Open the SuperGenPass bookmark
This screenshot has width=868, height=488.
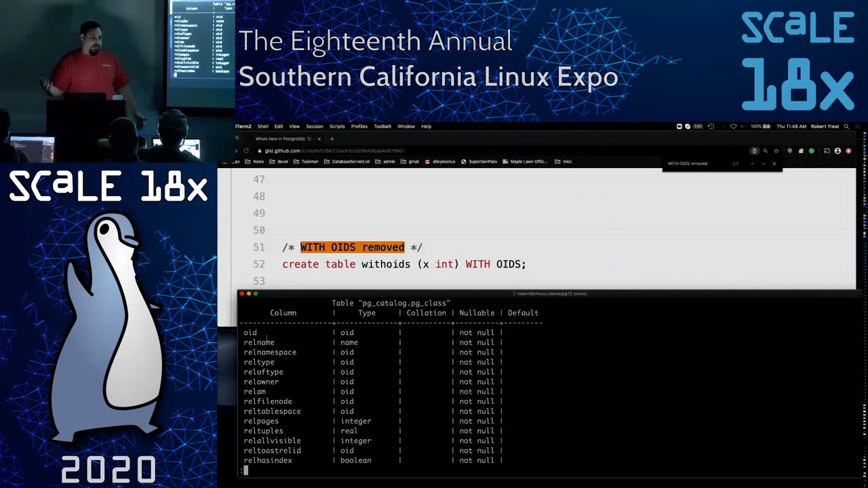click(479, 161)
